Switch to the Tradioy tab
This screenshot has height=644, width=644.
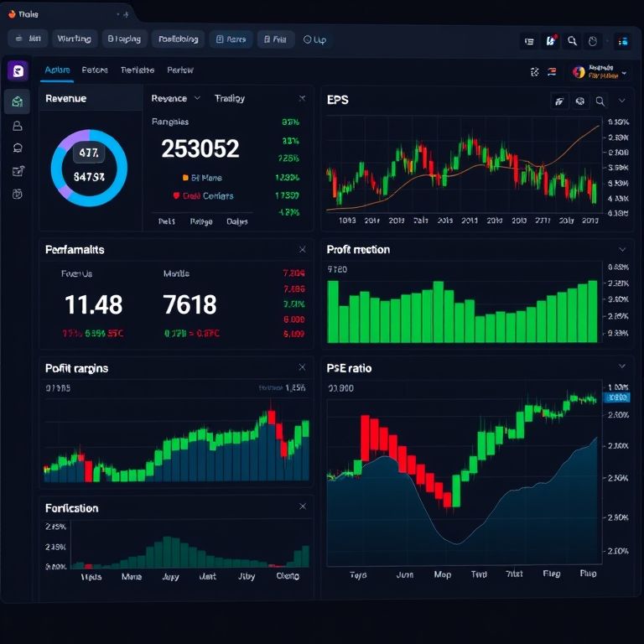[x=229, y=98]
